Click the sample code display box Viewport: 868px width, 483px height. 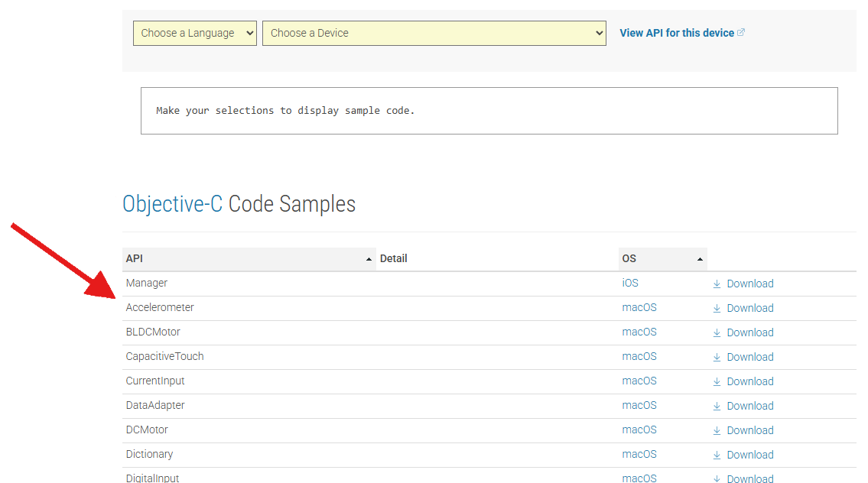[489, 111]
